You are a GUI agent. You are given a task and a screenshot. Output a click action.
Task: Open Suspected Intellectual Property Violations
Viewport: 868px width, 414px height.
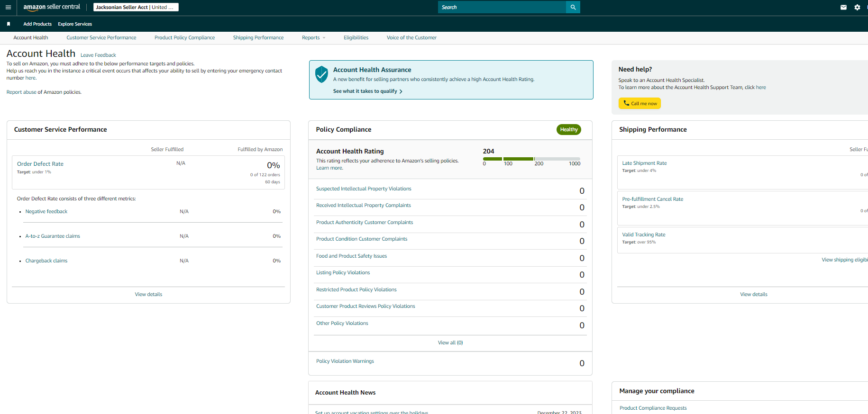364,189
